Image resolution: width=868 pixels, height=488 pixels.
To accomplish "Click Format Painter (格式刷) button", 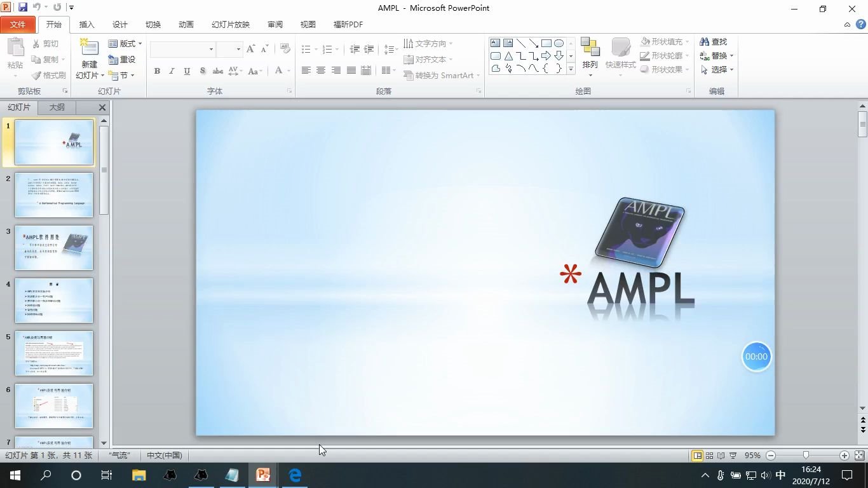I will 48,76.
